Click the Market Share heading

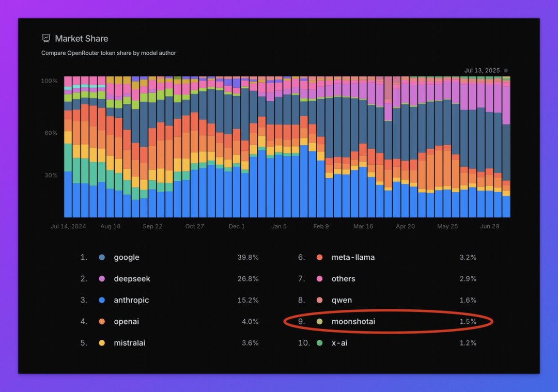82,38
